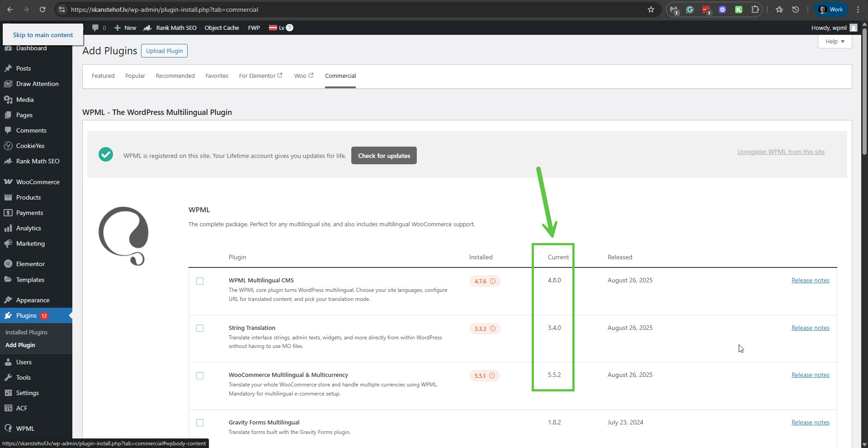Go to Installed Plugins submenu
868x448 pixels.
pyautogui.click(x=26, y=332)
